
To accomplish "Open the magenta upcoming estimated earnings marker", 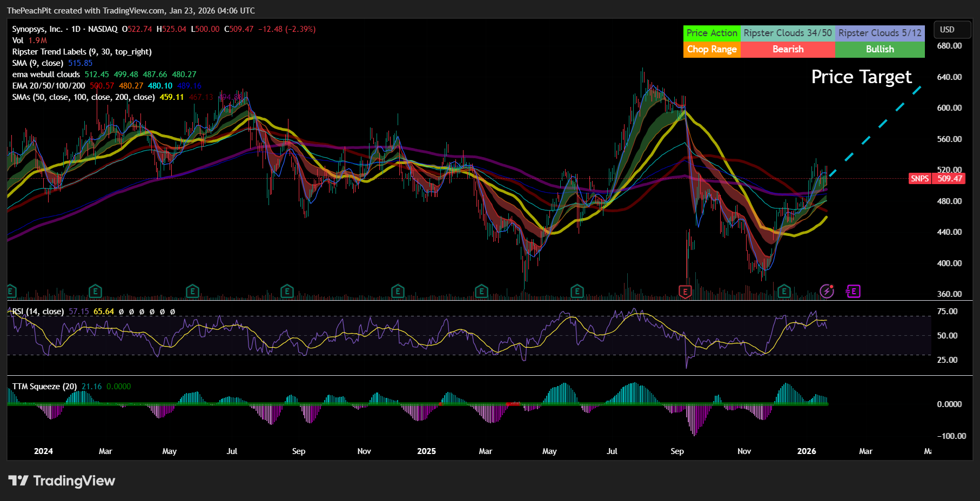I will point(853,292).
